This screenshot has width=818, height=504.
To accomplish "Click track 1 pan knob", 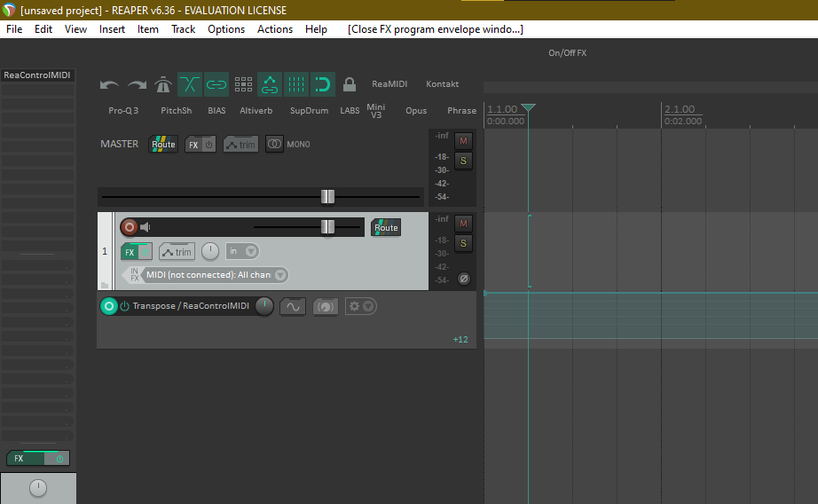I will click(x=209, y=251).
